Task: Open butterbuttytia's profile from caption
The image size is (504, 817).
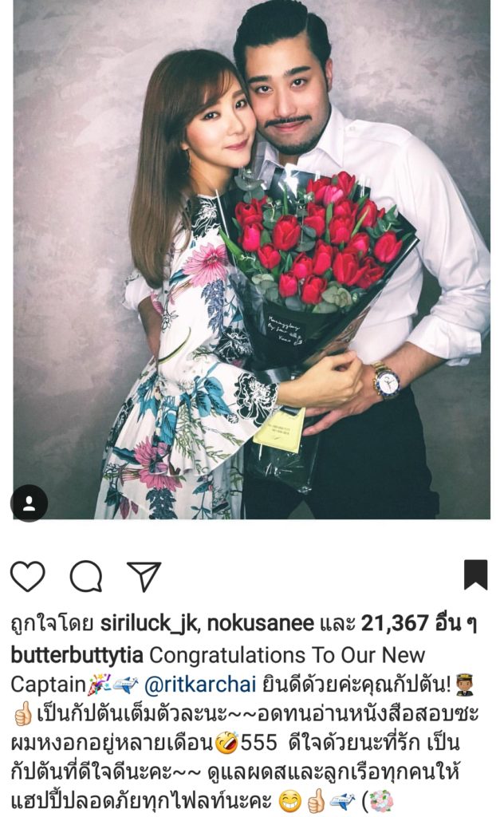Action: tap(77, 656)
